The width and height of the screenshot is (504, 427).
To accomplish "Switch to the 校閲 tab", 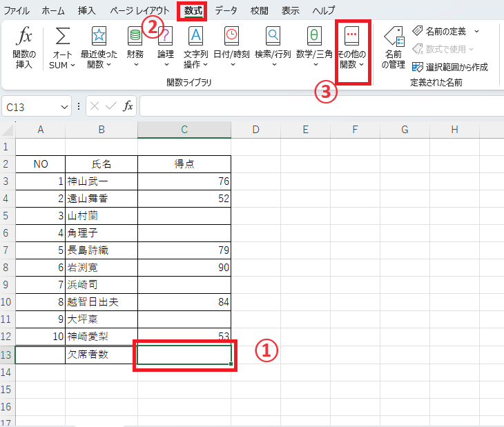I will (x=259, y=10).
